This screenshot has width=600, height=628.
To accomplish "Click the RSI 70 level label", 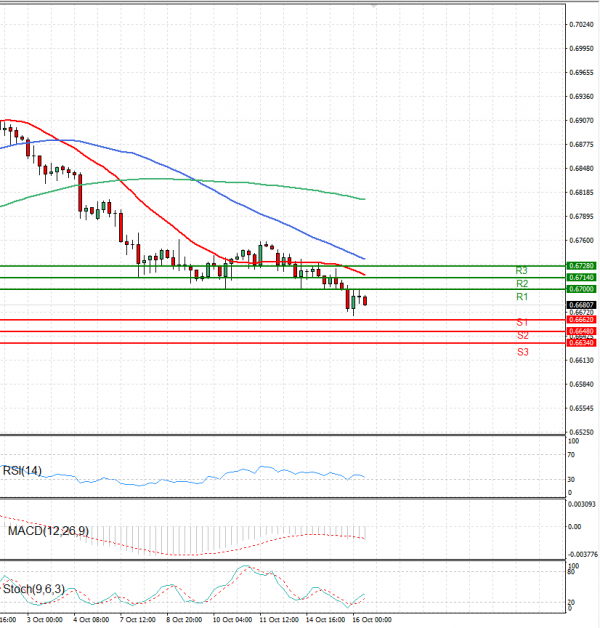I will pos(571,455).
